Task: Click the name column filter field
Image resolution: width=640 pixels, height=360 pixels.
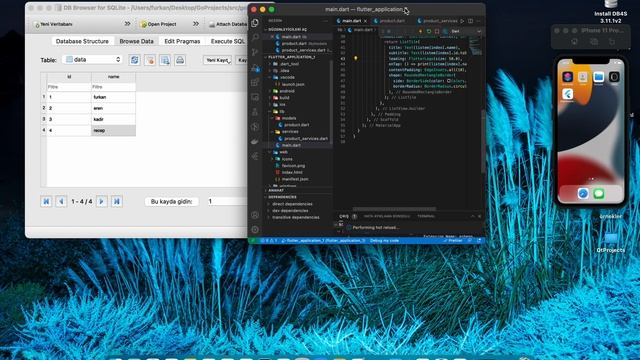Action: point(113,87)
